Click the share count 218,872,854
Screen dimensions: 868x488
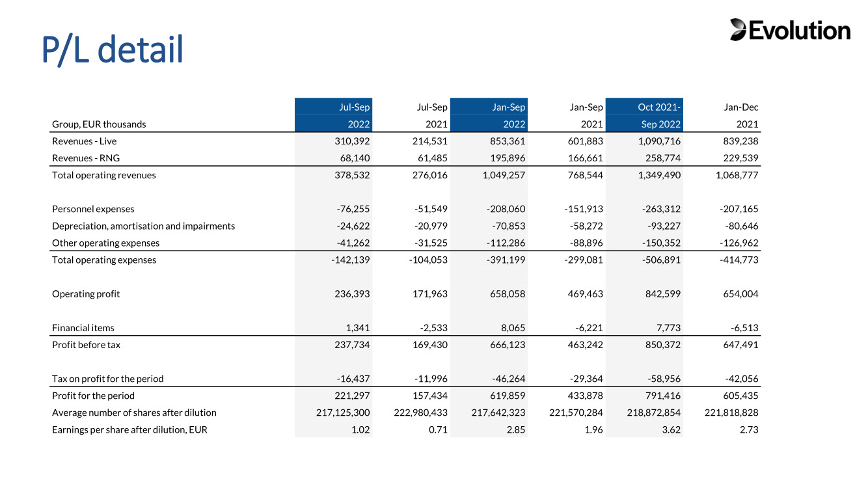[655, 413]
